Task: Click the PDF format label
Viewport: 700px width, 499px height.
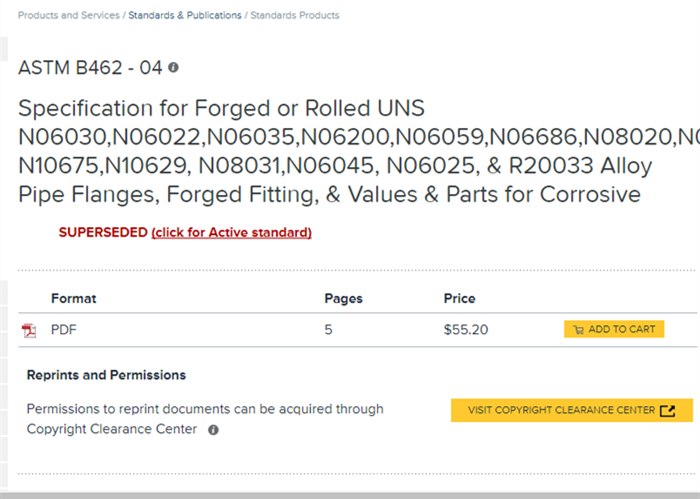Action: 64,330
